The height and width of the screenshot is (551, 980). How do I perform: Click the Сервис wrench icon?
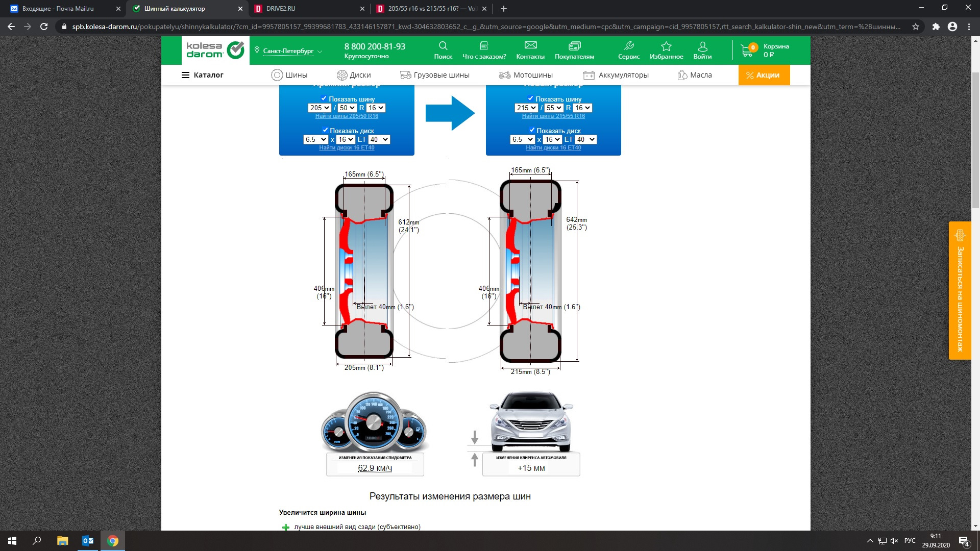pyautogui.click(x=628, y=46)
